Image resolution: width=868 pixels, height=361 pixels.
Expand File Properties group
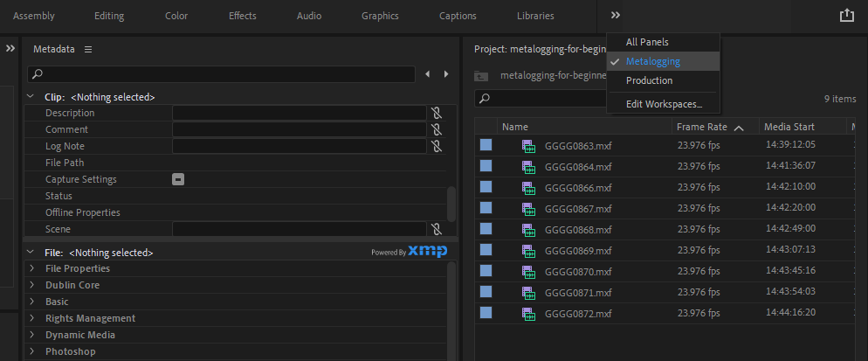(32, 268)
